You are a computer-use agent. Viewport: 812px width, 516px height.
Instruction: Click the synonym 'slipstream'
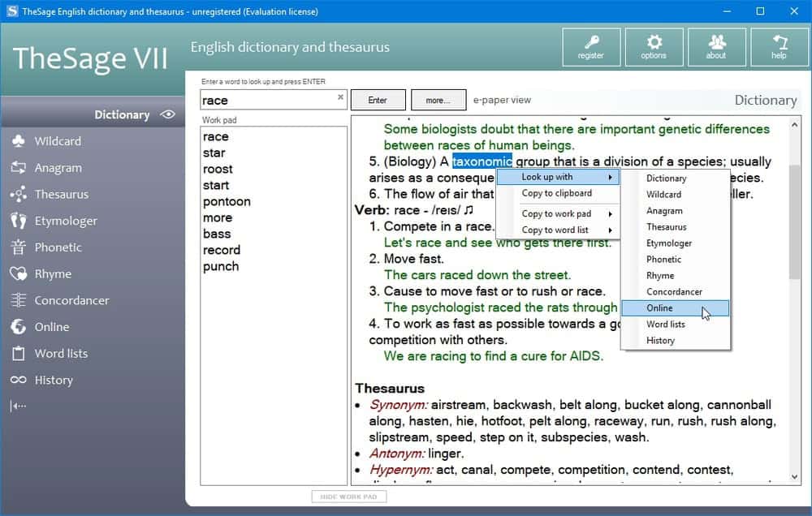tap(399, 436)
